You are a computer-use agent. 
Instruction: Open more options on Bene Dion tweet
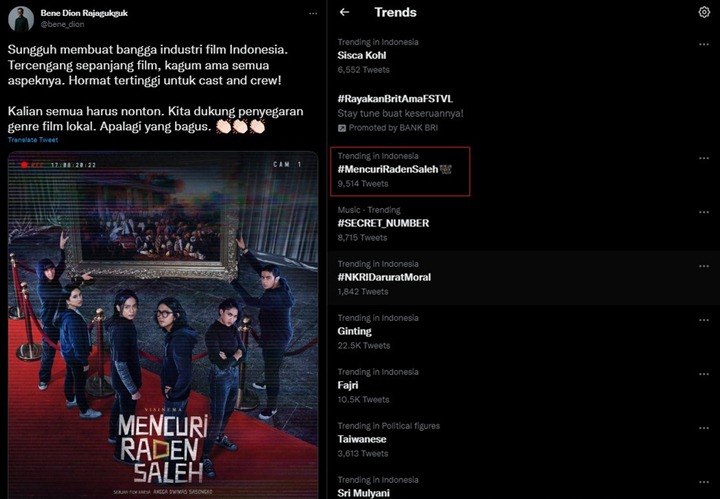coord(313,14)
